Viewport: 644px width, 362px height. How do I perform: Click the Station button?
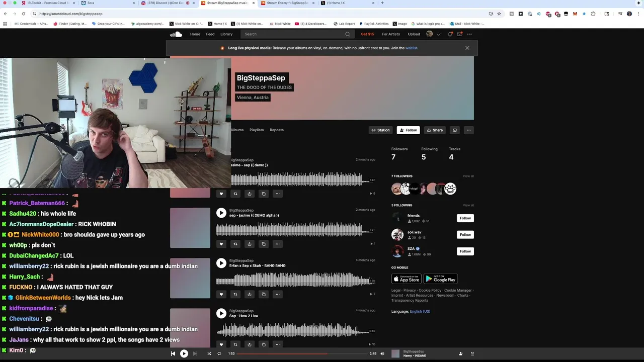(x=380, y=130)
